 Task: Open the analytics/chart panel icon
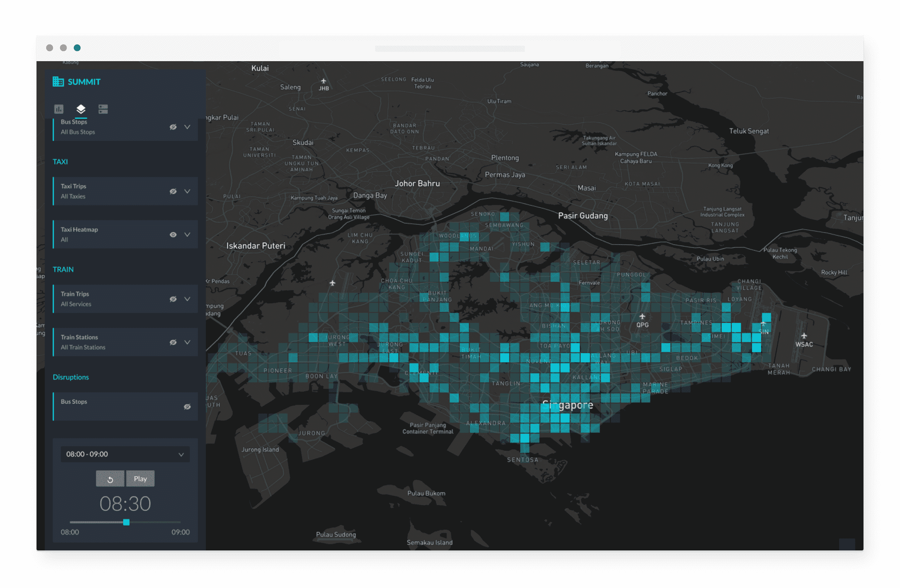[59, 109]
